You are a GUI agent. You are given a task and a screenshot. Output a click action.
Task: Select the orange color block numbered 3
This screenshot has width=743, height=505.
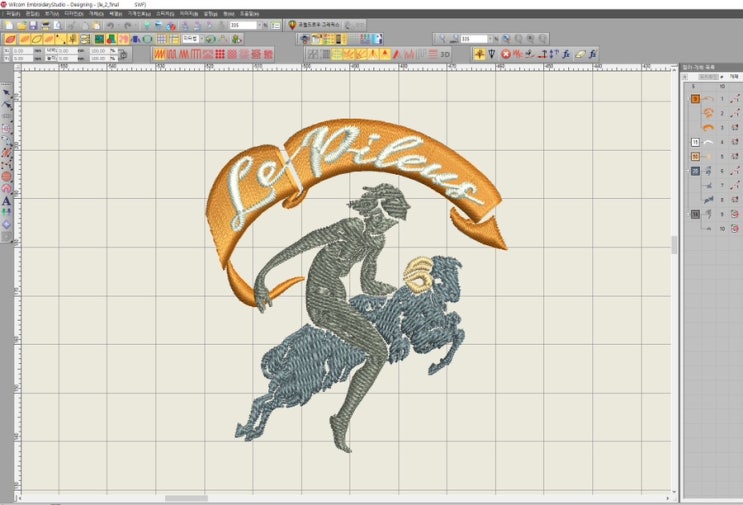pyautogui.click(x=695, y=99)
